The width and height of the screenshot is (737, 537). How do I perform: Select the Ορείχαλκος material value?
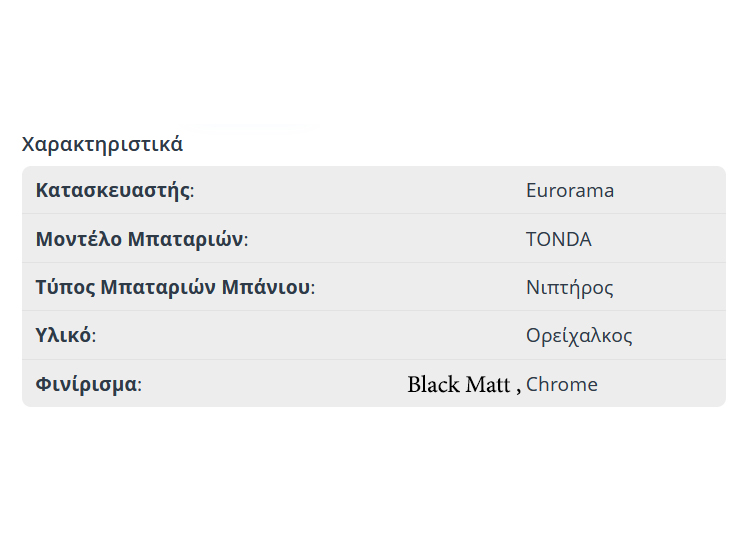tap(579, 336)
